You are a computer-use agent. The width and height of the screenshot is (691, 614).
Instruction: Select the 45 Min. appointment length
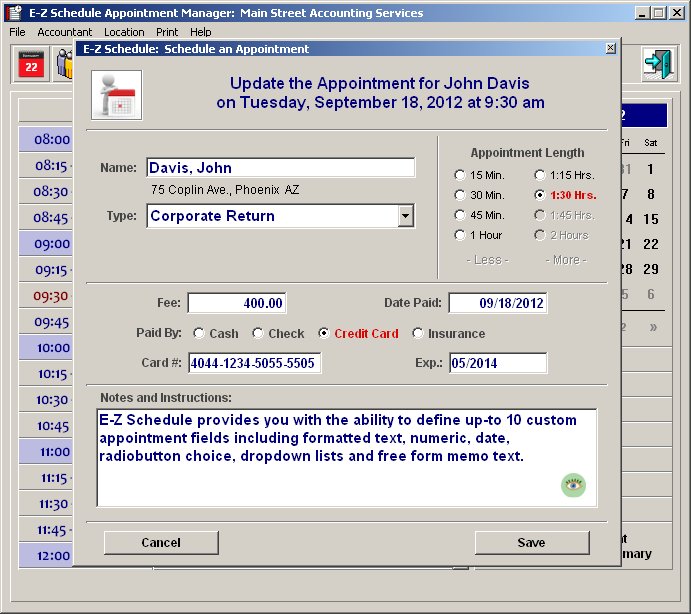coord(460,215)
